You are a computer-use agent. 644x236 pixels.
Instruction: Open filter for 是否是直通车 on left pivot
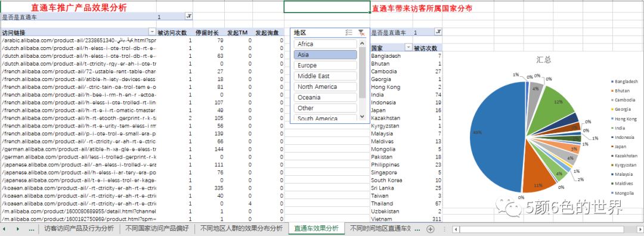(189, 17)
